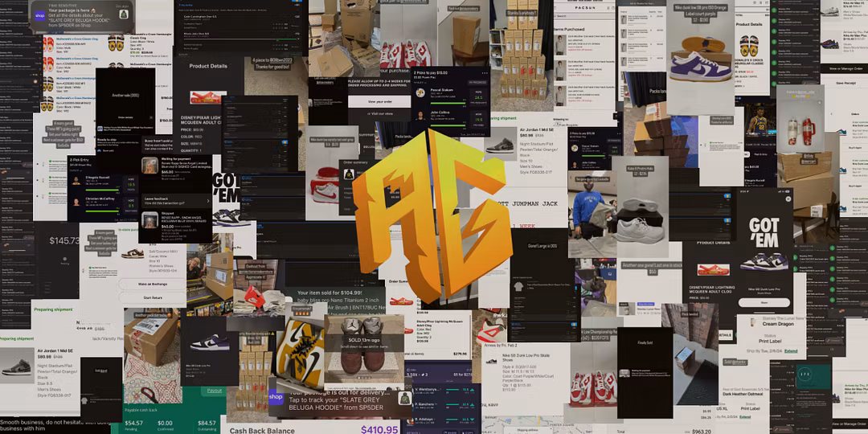Click the '$410.95' balance amount

click(379, 429)
